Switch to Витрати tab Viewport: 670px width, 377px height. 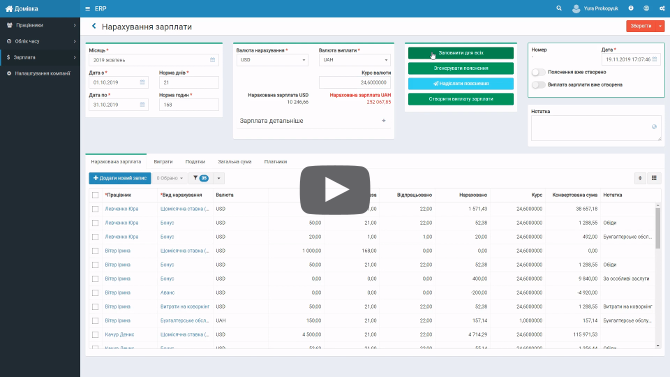163,162
